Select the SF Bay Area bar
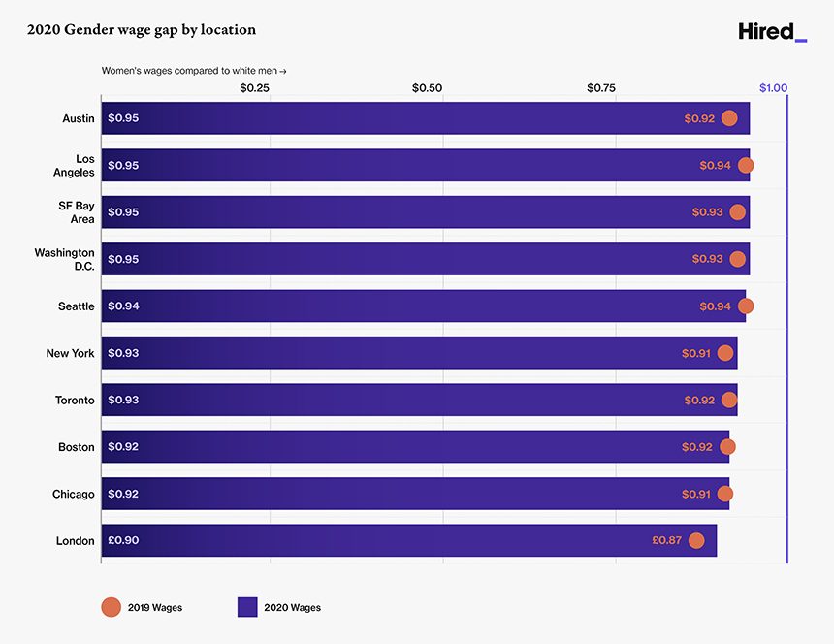 [x=417, y=212]
